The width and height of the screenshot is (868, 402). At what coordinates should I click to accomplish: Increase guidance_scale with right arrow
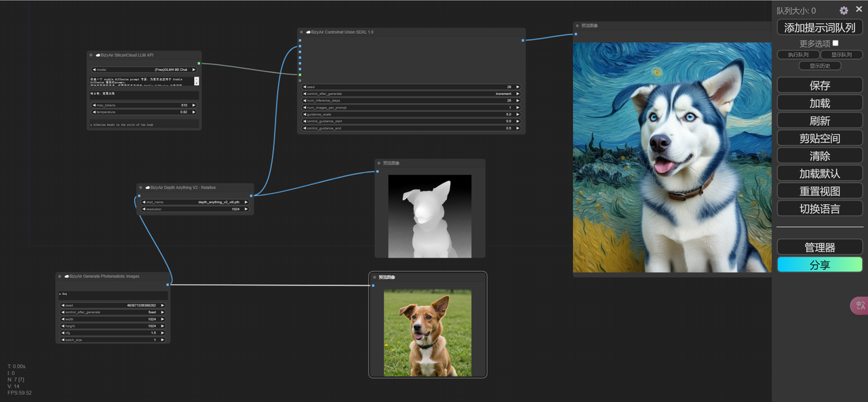pos(519,115)
